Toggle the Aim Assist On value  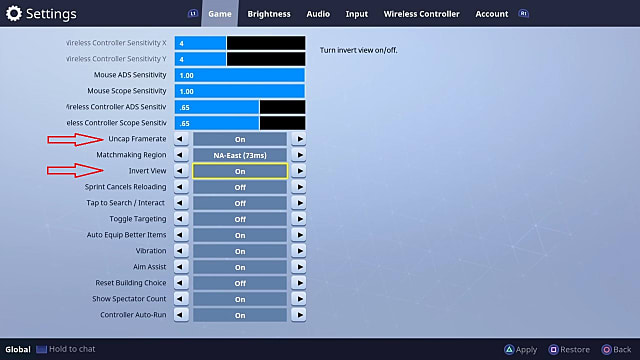(x=240, y=267)
